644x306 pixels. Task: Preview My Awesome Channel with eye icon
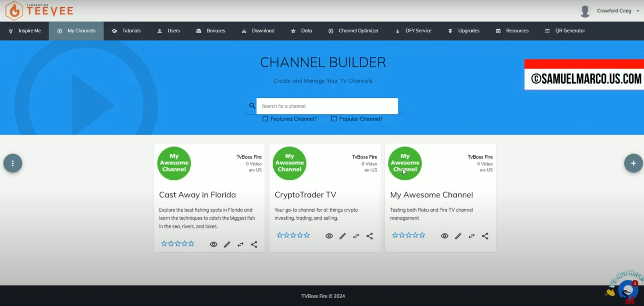pyautogui.click(x=445, y=236)
